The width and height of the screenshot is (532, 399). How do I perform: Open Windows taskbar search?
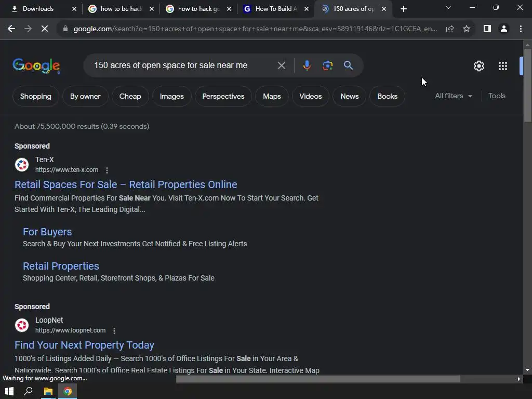click(28, 391)
